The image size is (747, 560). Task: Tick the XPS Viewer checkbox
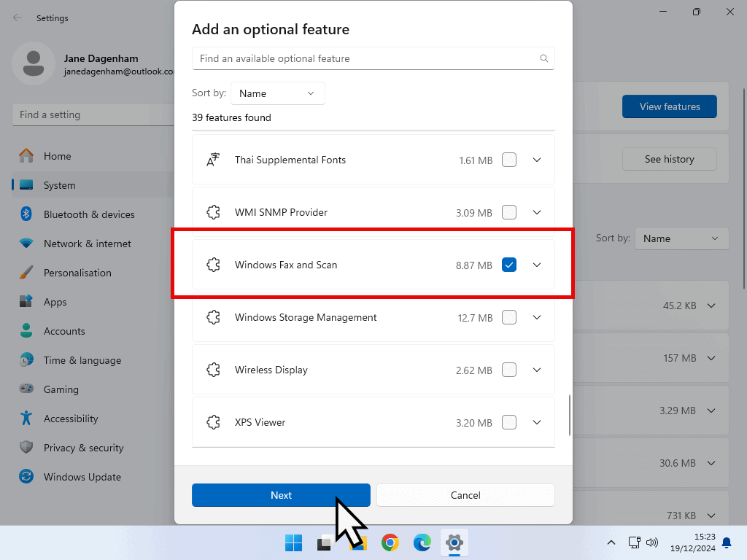508,422
